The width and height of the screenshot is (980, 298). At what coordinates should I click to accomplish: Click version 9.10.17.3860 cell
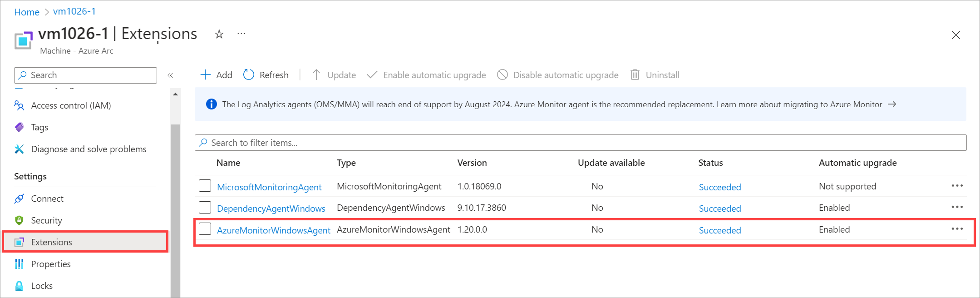pyautogui.click(x=482, y=208)
